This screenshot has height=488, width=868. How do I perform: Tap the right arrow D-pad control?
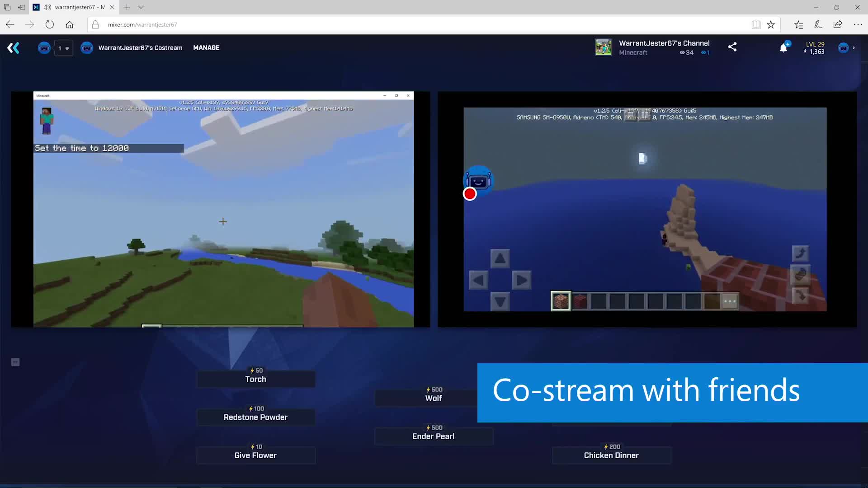(521, 280)
